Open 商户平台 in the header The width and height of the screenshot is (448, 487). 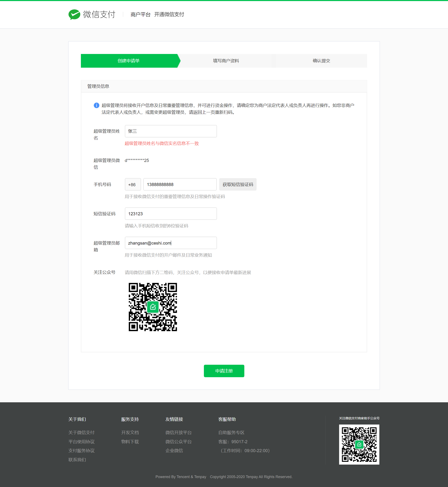coord(140,15)
